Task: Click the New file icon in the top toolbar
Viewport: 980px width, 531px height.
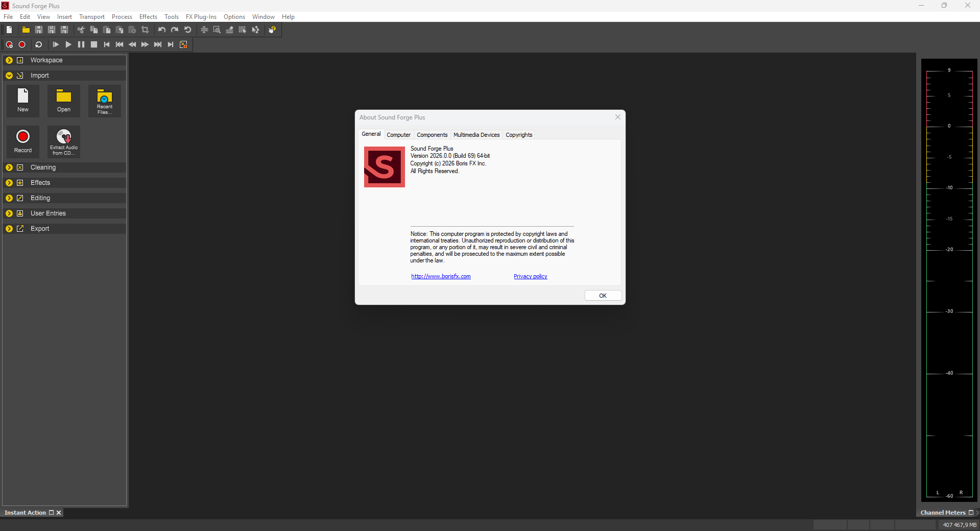Action: (9, 30)
